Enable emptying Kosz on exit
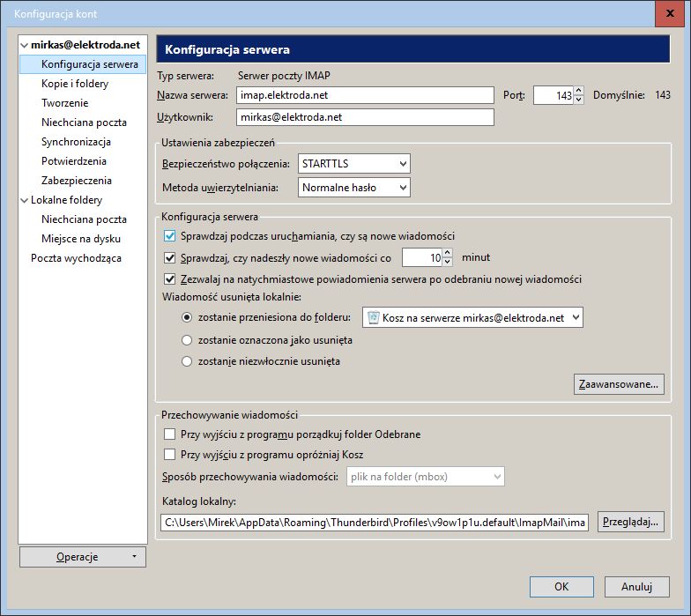691x616 pixels. (169, 455)
